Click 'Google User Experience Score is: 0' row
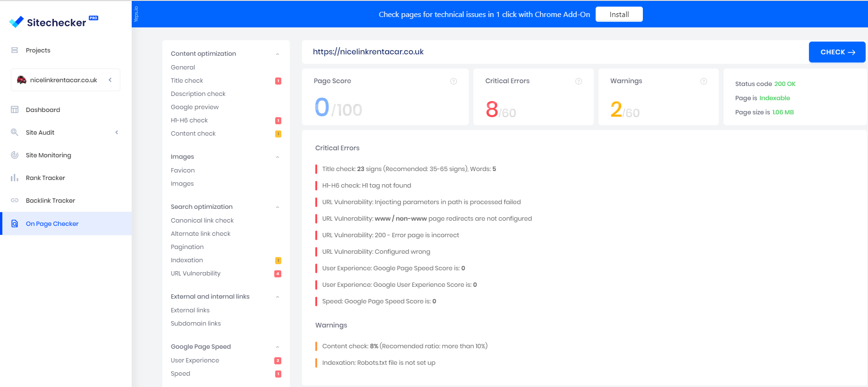Image resolution: width=868 pixels, height=387 pixels. pyautogui.click(x=400, y=284)
